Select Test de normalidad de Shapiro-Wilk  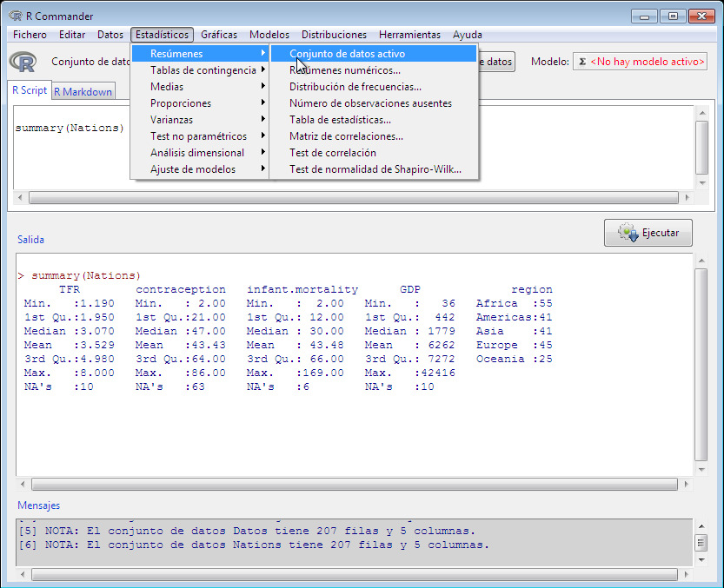coord(374,169)
